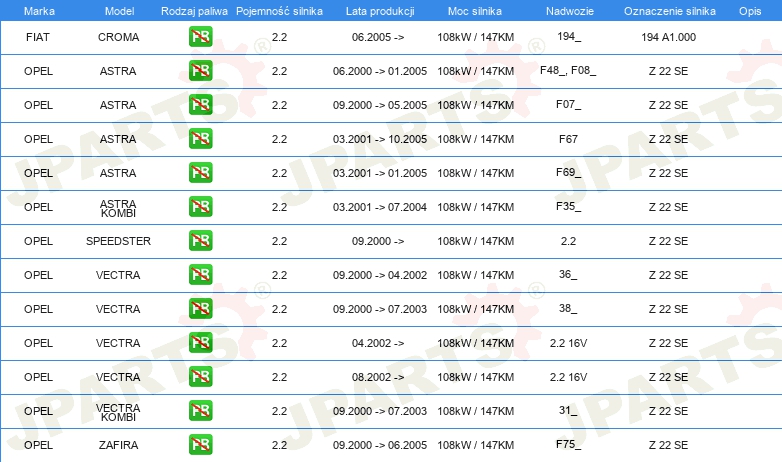The image size is (782, 462).
Task: Click dates 03.2001 -> 10.2005
Action: tap(380, 139)
